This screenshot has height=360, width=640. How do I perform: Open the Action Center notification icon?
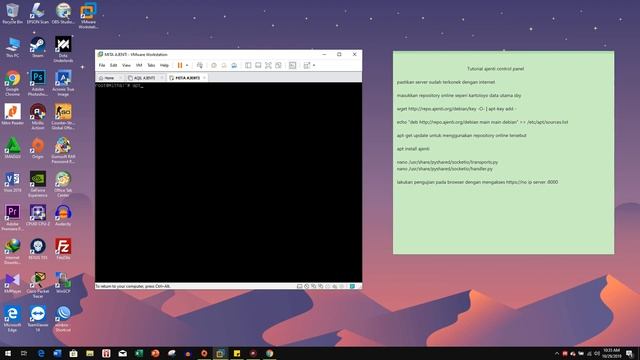(x=630, y=353)
